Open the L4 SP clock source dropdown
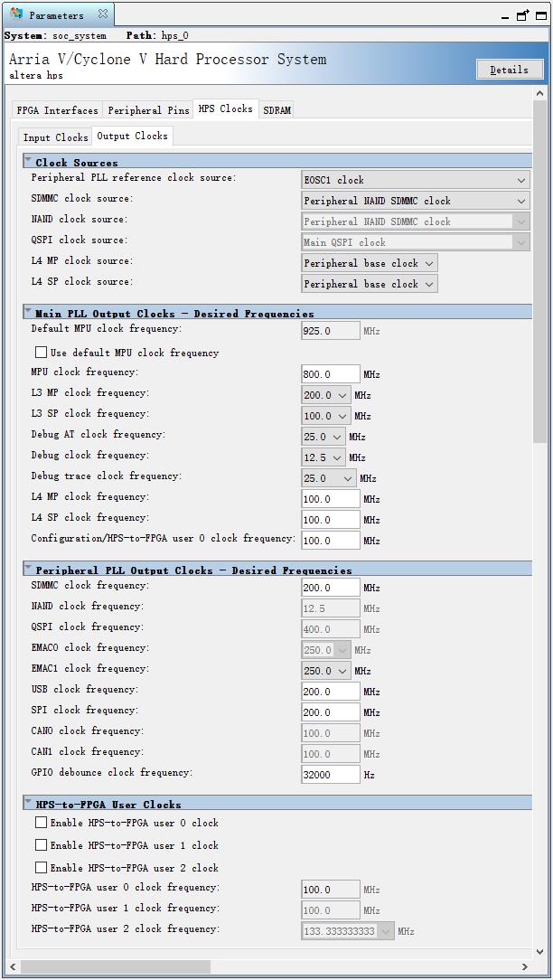Image resolution: width=553 pixels, height=980 pixels. 370,284
